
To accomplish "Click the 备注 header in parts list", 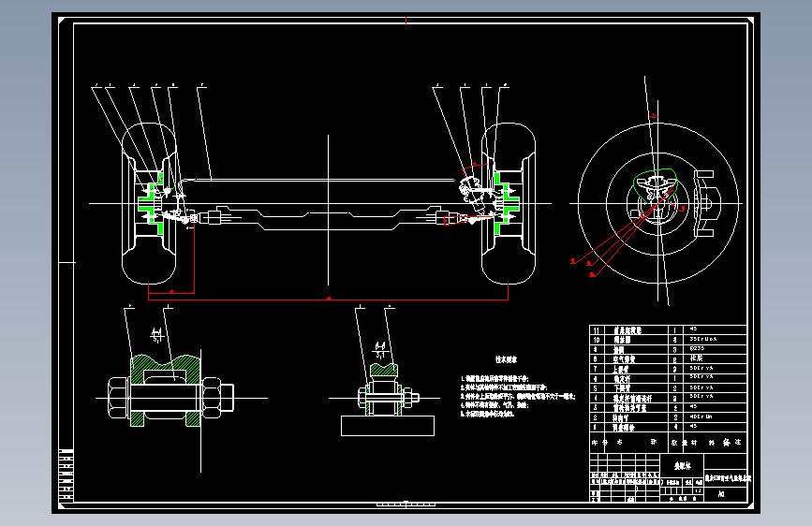I will point(732,443).
